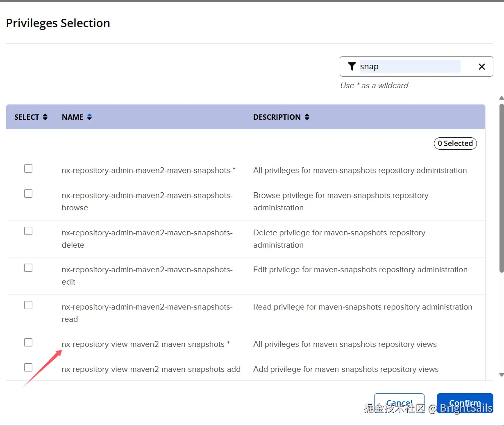Viewport: 504px width, 426px height.
Task: Click description Add privilege for maven-snapshots repository views
Action: coord(346,369)
